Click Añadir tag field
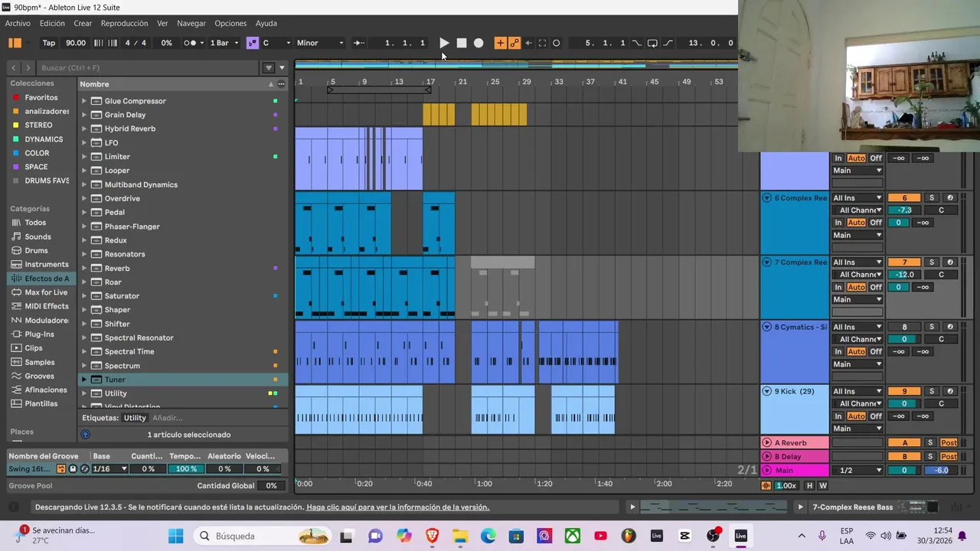This screenshot has width=980, height=551. [x=168, y=418]
